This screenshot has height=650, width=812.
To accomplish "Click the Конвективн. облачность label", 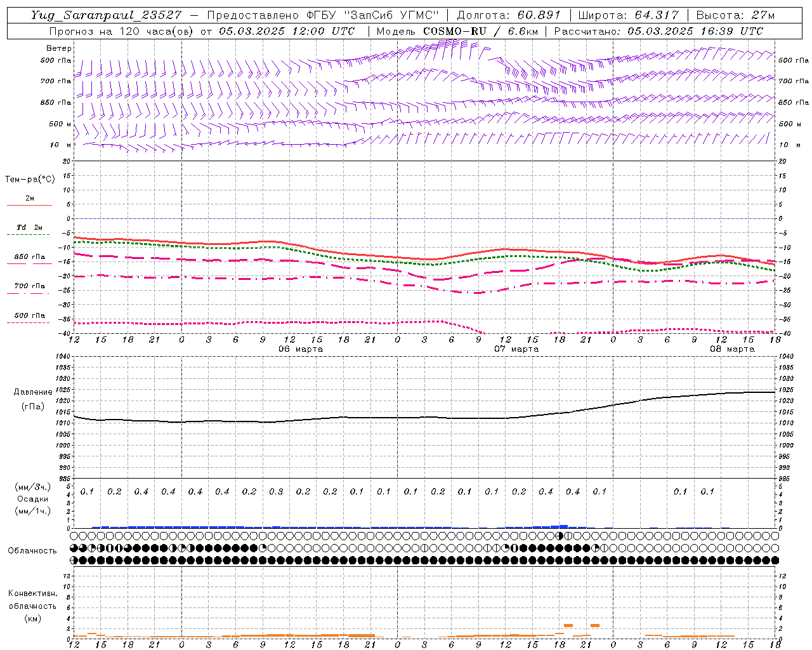I will (32, 600).
